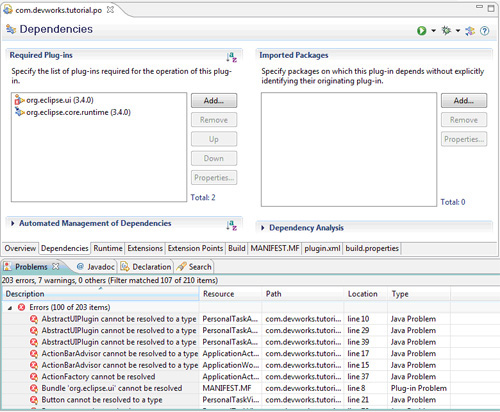The width and height of the screenshot is (500, 412).
Task: Select the Problems view tab
Action: (31, 267)
